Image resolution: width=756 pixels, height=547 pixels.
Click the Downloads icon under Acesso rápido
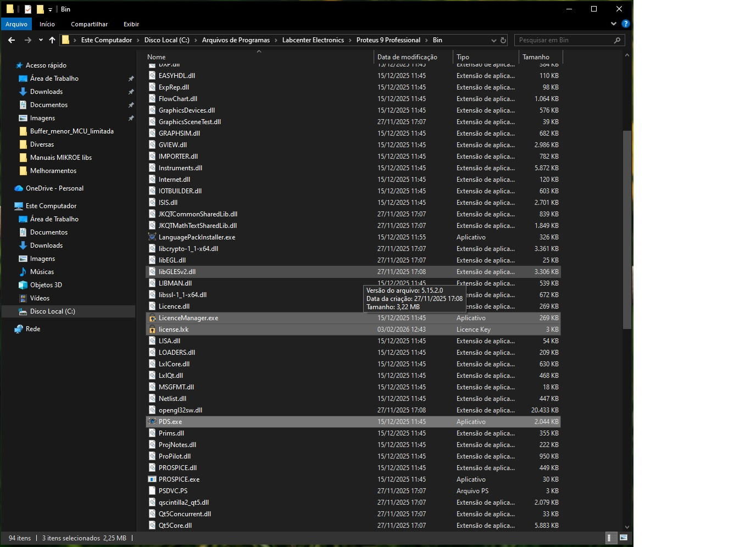tap(23, 92)
